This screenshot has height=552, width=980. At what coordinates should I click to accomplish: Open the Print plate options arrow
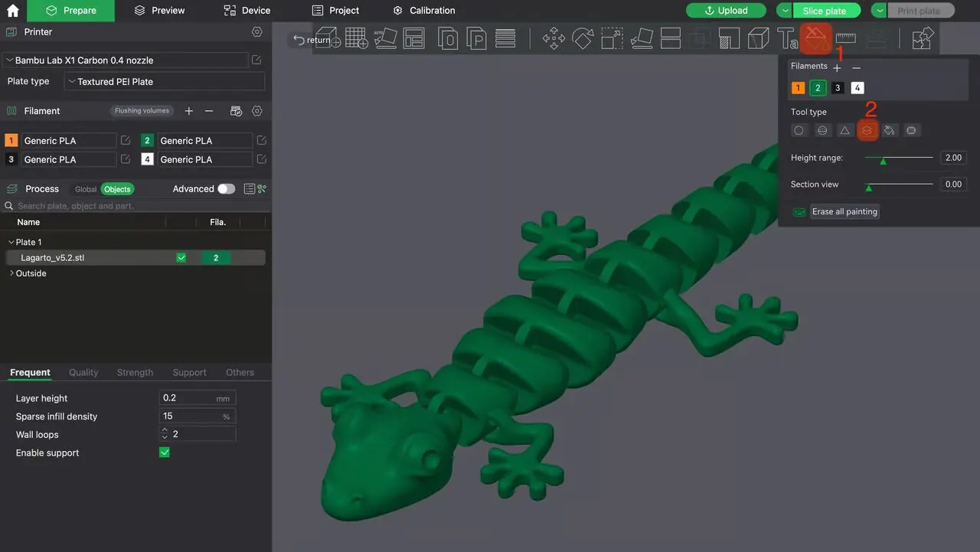[x=880, y=11]
